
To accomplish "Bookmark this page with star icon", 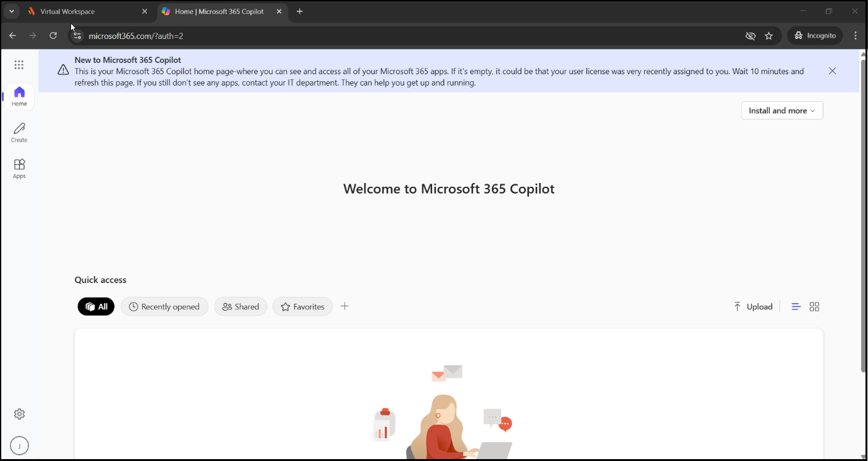I will (769, 36).
